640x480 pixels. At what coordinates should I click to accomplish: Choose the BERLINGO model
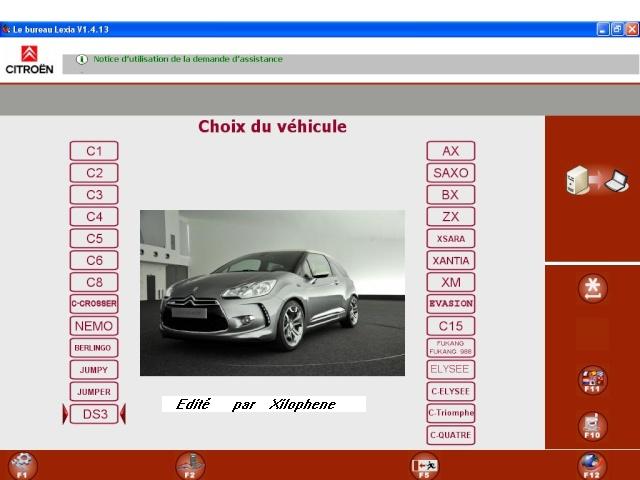[x=94, y=348]
